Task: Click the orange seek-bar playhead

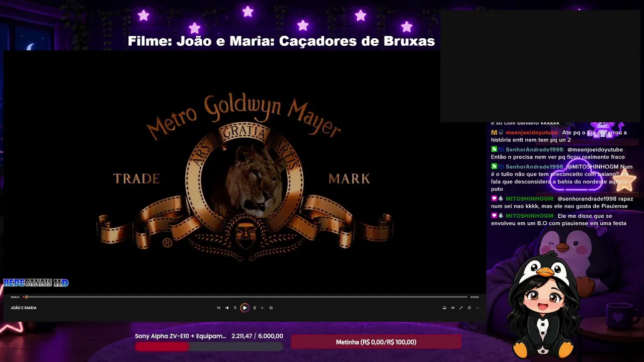Action: coord(26,297)
